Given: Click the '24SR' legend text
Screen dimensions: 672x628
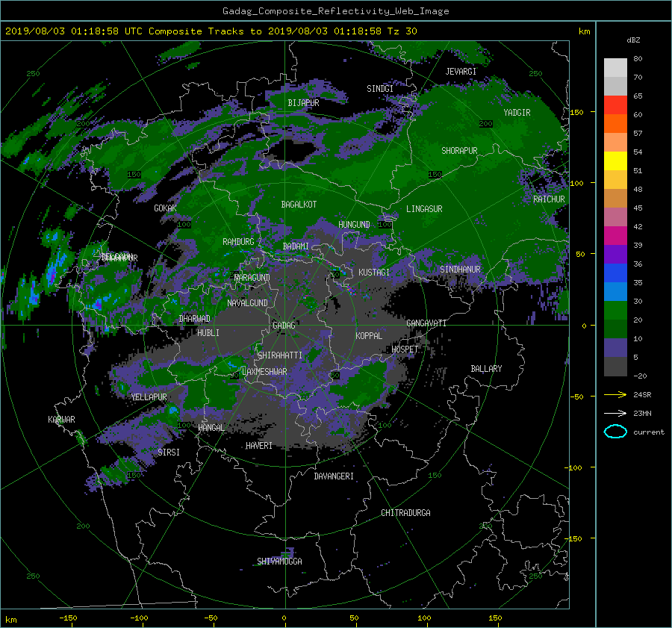Looking at the screenshot, I should point(642,394).
